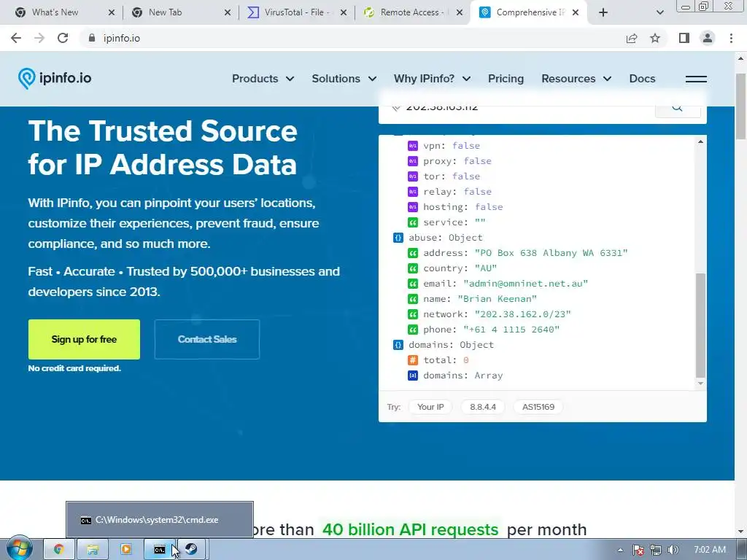Click the network tray icon
This screenshot has height=560, width=747.
(x=656, y=550)
